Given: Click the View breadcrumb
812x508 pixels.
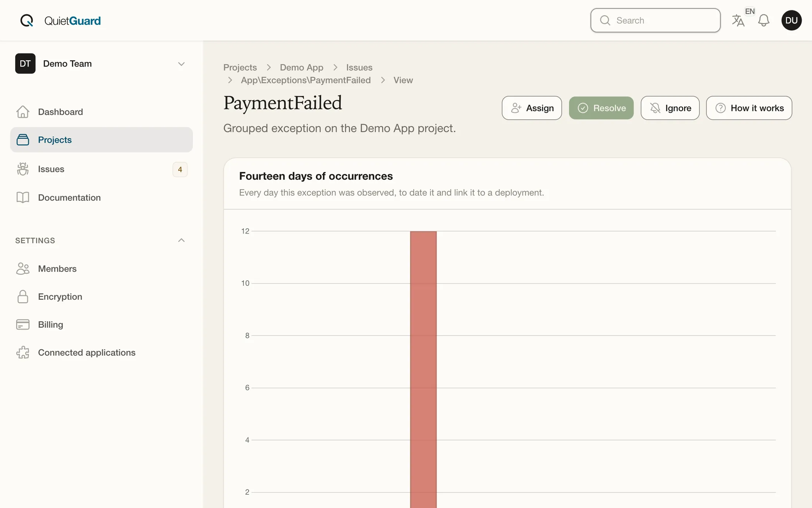Looking at the screenshot, I should [x=403, y=80].
